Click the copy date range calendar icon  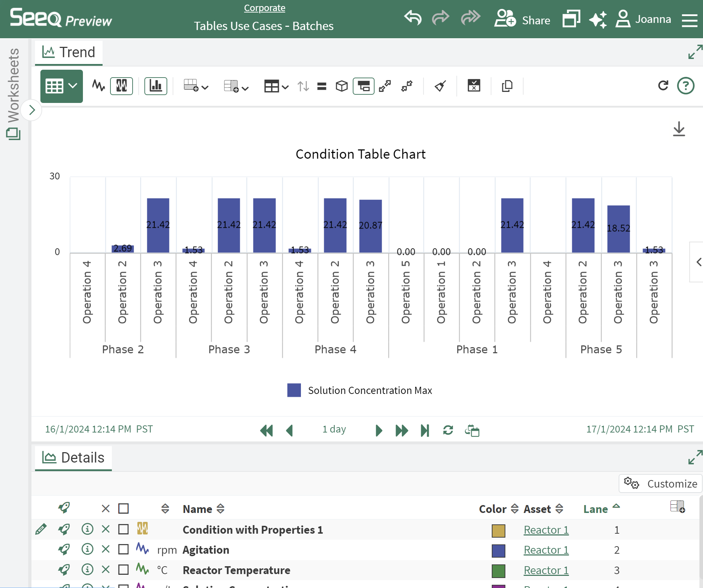coord(472,430)
